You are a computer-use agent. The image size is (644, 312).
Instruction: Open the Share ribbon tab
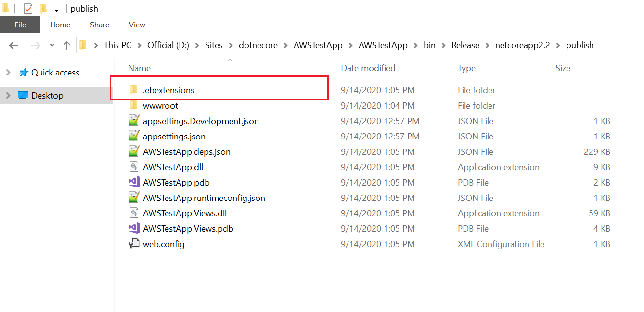(99, 25)
